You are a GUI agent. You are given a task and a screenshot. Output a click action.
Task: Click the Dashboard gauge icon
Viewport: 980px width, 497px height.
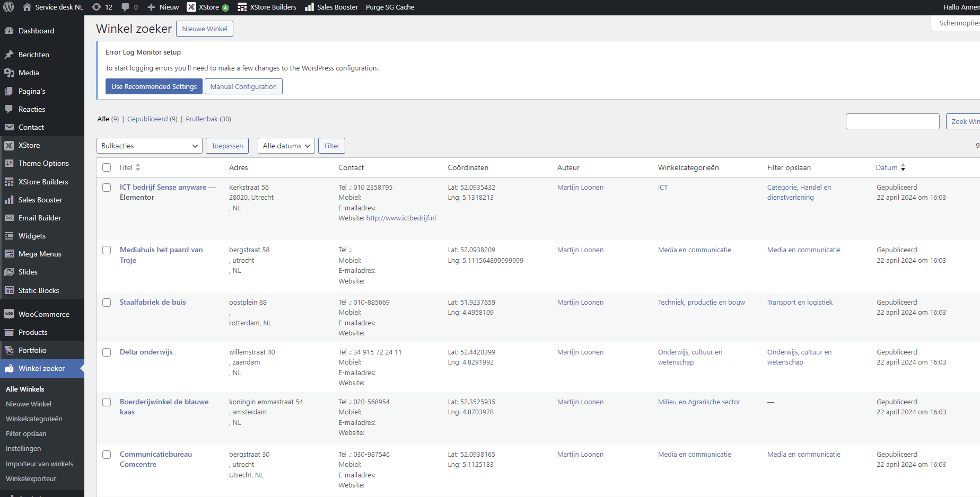(x=9, y=31)
